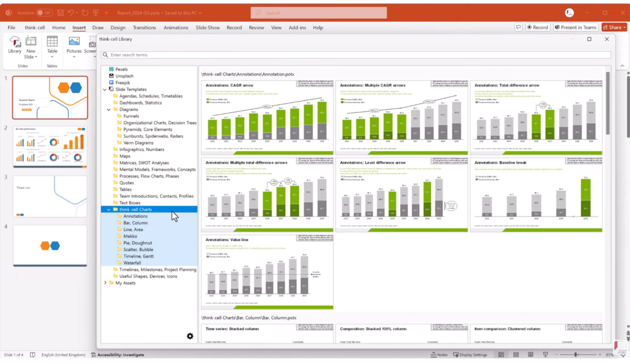Click Present in Teams button
Image resolution: width=630 pixels, height=364 pixels.
click(x=576, y=27)
